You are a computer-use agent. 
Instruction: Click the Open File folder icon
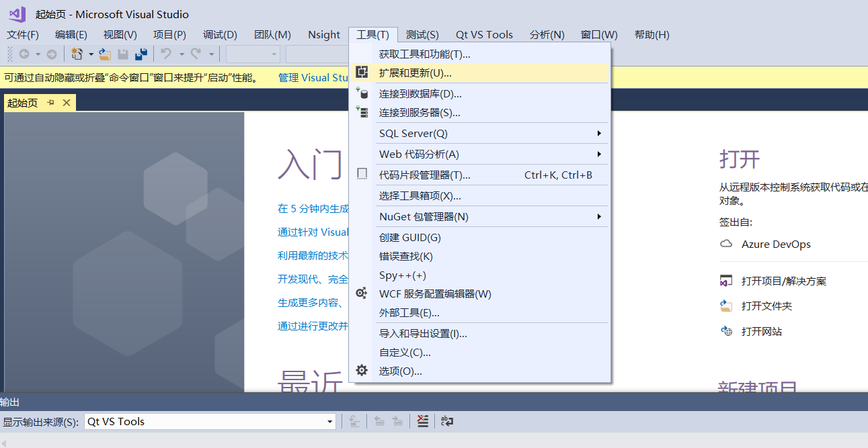click(x=105, y=54)
